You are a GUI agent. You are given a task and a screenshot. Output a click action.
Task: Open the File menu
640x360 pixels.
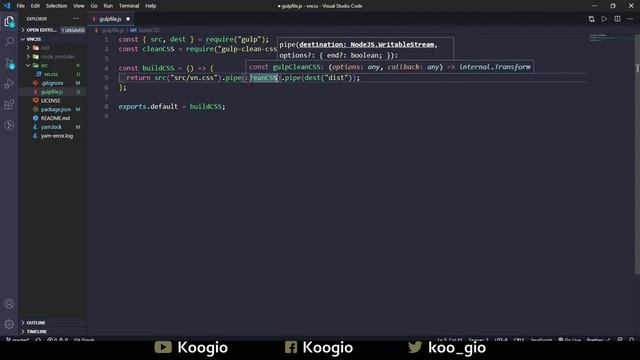(20, 6)
